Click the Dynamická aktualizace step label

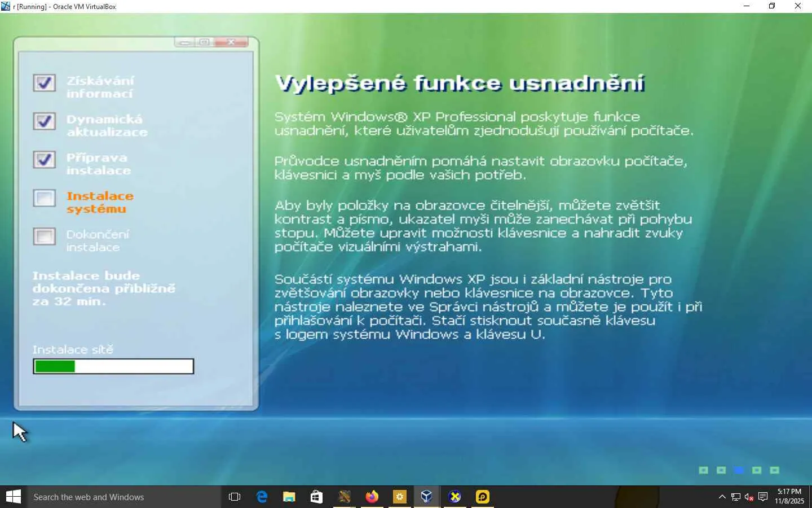pyautogui.click(x=107, y=125)
